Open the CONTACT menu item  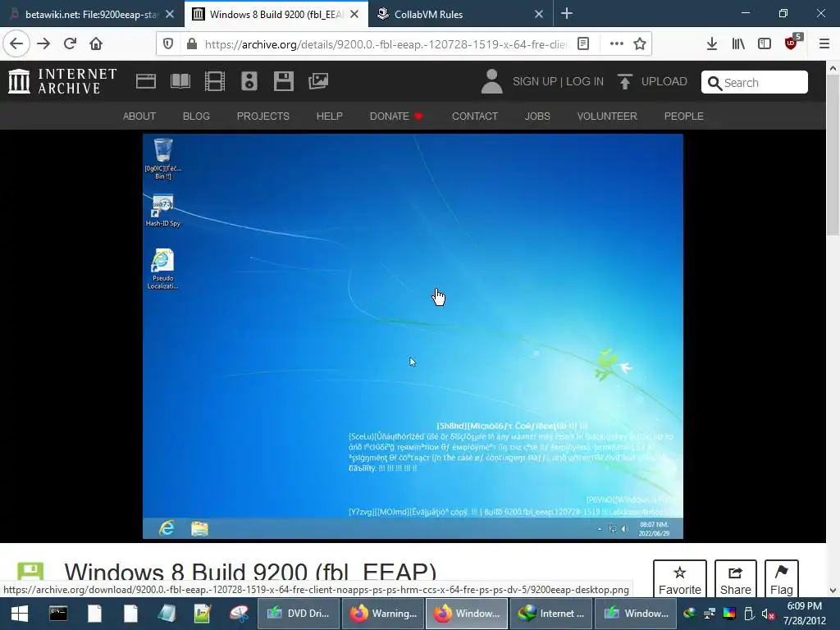pyautogui.click(x=475, y=116)
